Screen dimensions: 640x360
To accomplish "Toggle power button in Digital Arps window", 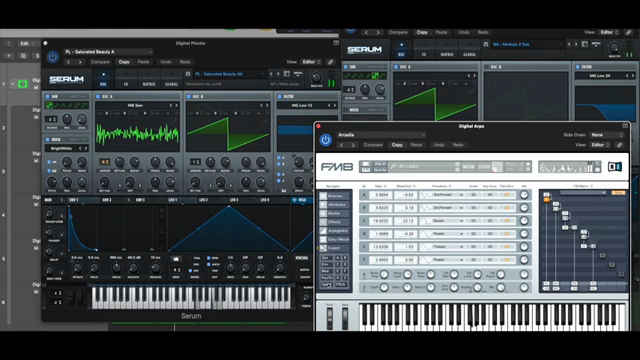I will [325, 140].
